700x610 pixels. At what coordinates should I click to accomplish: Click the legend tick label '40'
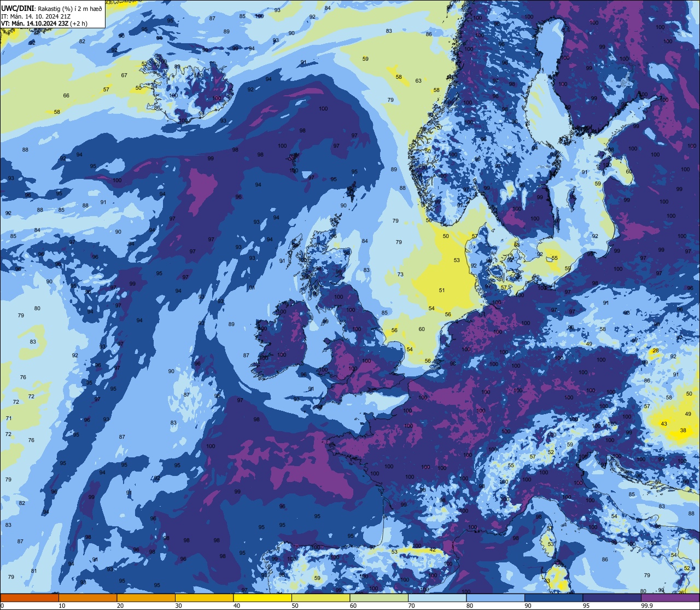(237, 606)
